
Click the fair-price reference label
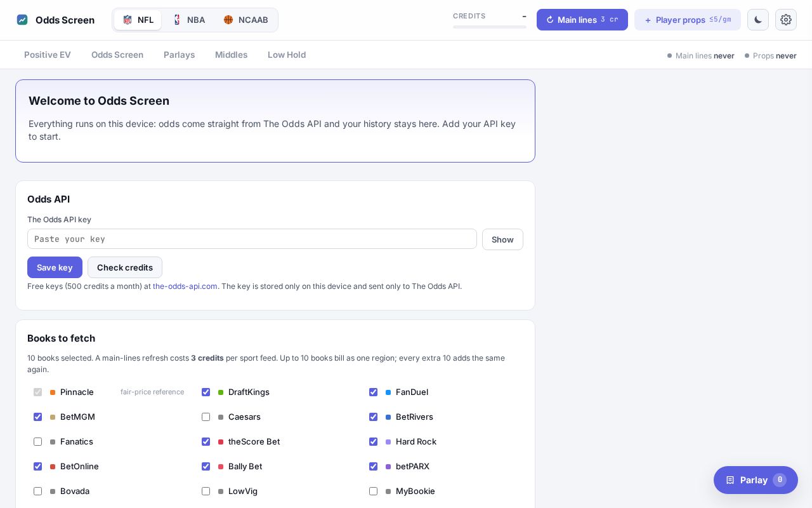[x=152, y=392]
